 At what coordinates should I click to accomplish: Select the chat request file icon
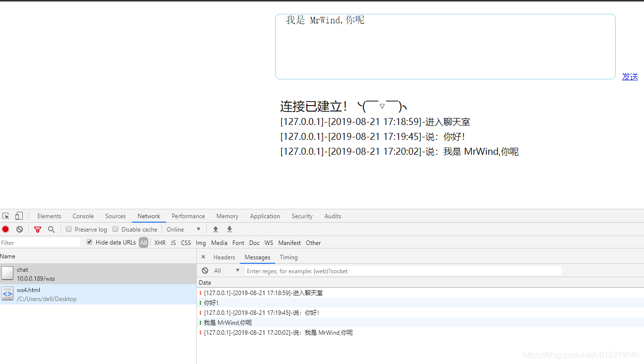(7, 273)
